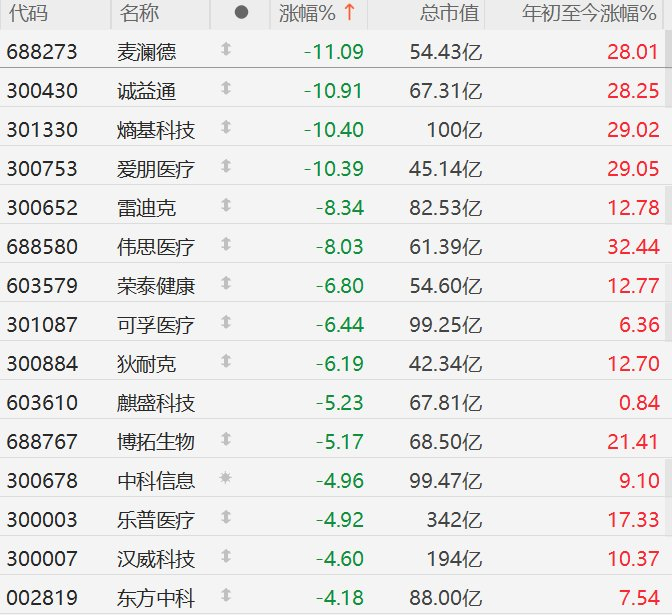The height and width of the screenshot is (615, 672).
Task: Click the marker icon for 狄耐克
Action: [226, 361]
